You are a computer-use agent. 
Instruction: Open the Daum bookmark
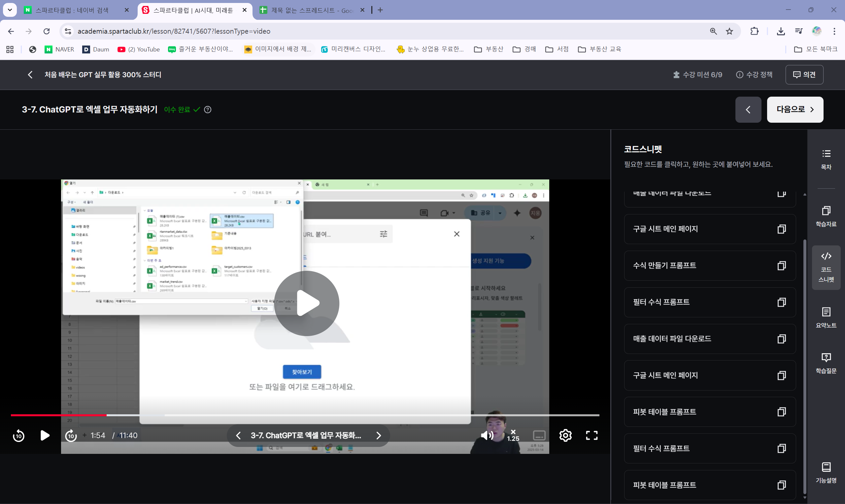[96, 49]
